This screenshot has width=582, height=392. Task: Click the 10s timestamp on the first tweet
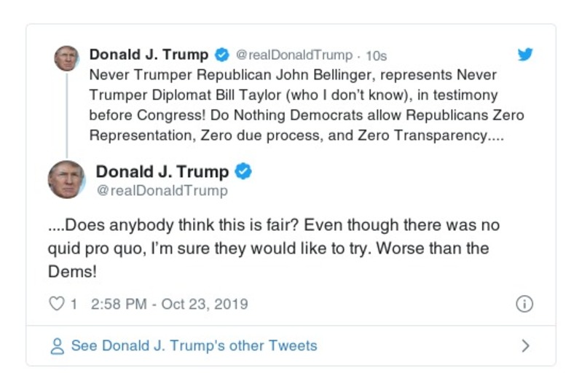(x=376, y=55)
